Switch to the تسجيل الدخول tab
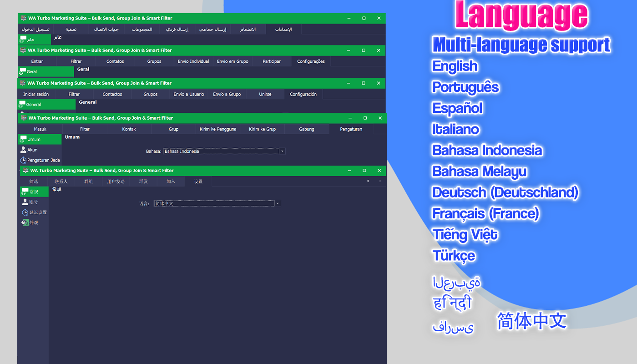This screenshot has height=364, width=637. (x=35, y=29)
